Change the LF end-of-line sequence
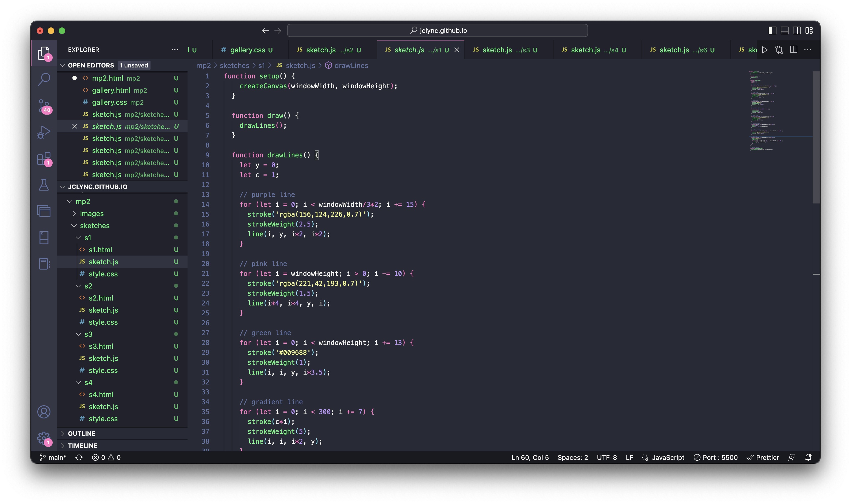This screenshot has height=504, width=851. 629,457
